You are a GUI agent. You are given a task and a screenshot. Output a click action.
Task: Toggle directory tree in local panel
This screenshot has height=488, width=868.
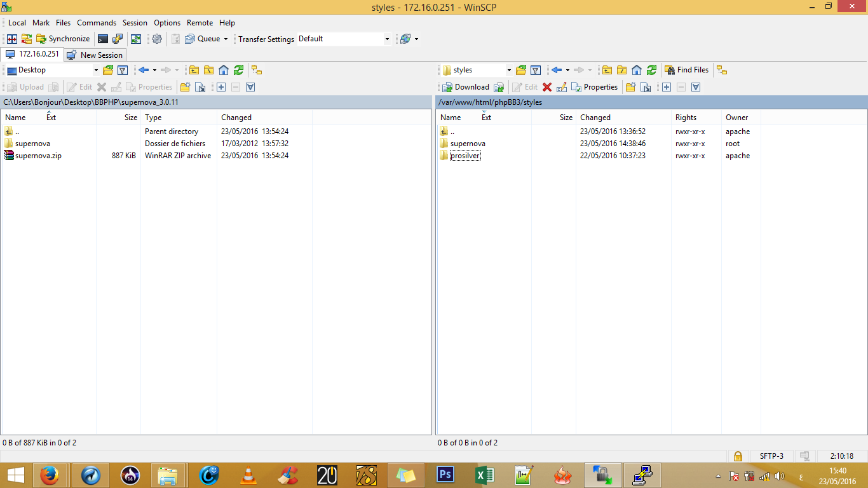[x=257, y=70]
